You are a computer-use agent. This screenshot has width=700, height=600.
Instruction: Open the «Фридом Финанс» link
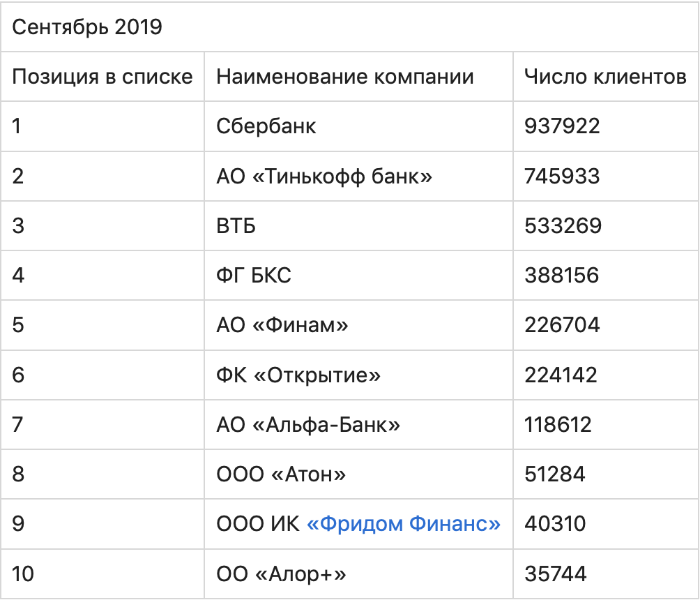tap(404, 523)
